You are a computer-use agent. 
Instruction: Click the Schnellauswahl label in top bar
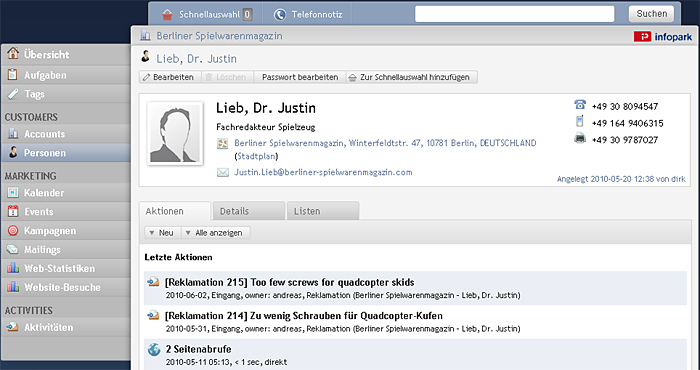(209, 15)
